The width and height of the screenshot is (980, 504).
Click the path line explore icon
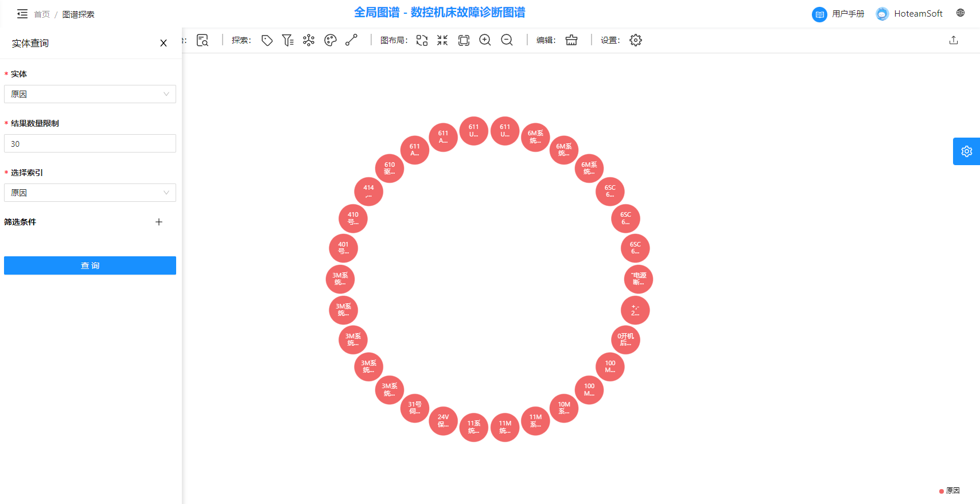coord(351,40)
